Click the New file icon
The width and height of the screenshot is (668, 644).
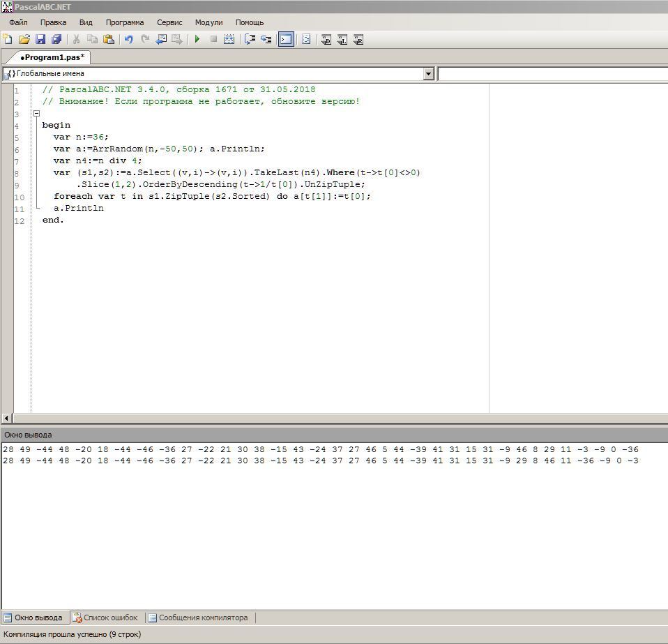[8, 40]
